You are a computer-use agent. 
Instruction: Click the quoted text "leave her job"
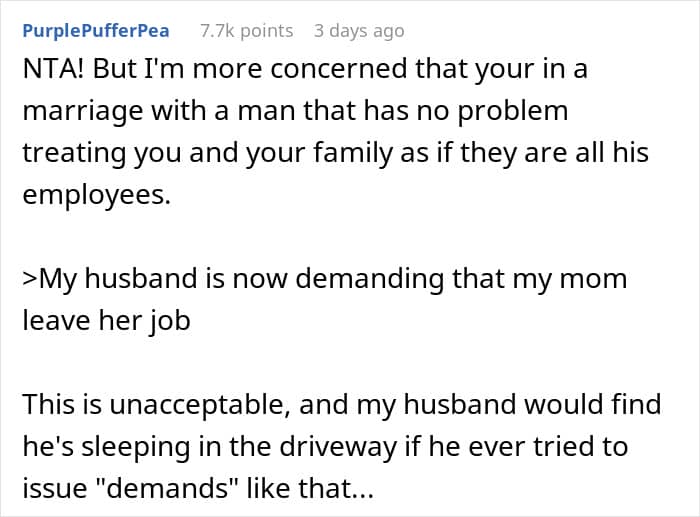coord(106,321)
